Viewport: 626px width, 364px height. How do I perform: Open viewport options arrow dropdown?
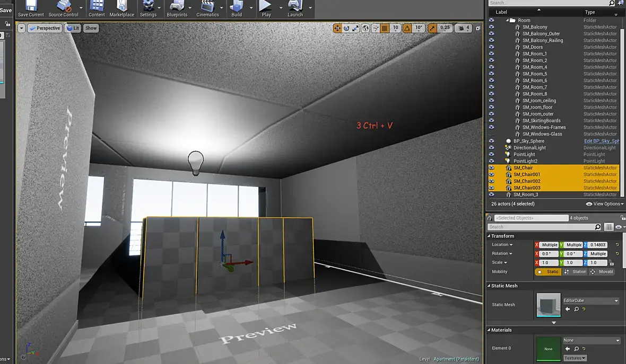click(22, 28)
